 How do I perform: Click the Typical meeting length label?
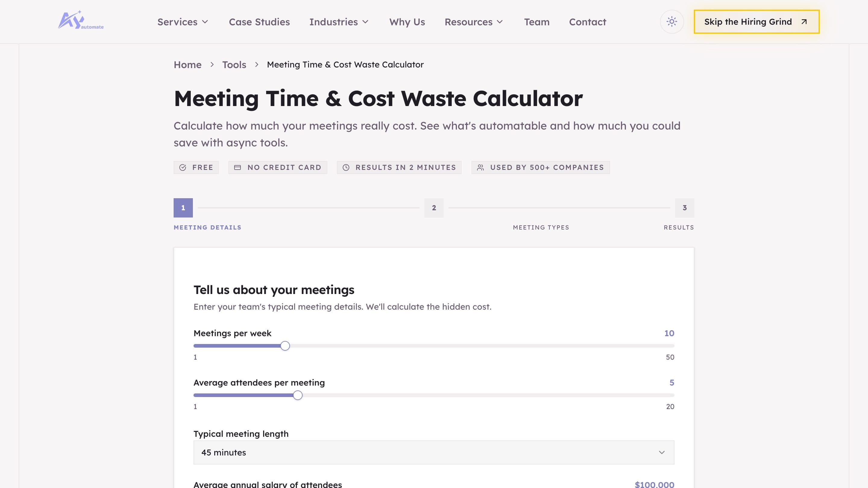point(241,434)
